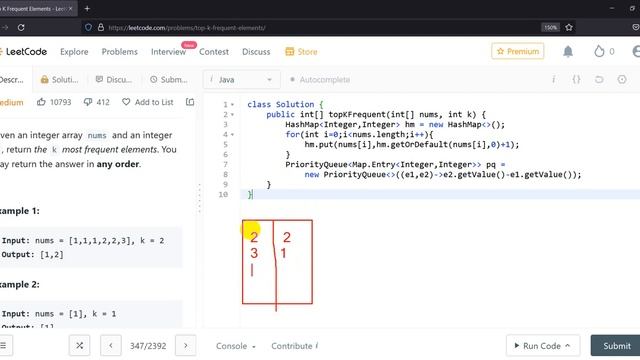Open the Problems menu
Viewport: 640px width, 360px height.
tap(120, 52)
